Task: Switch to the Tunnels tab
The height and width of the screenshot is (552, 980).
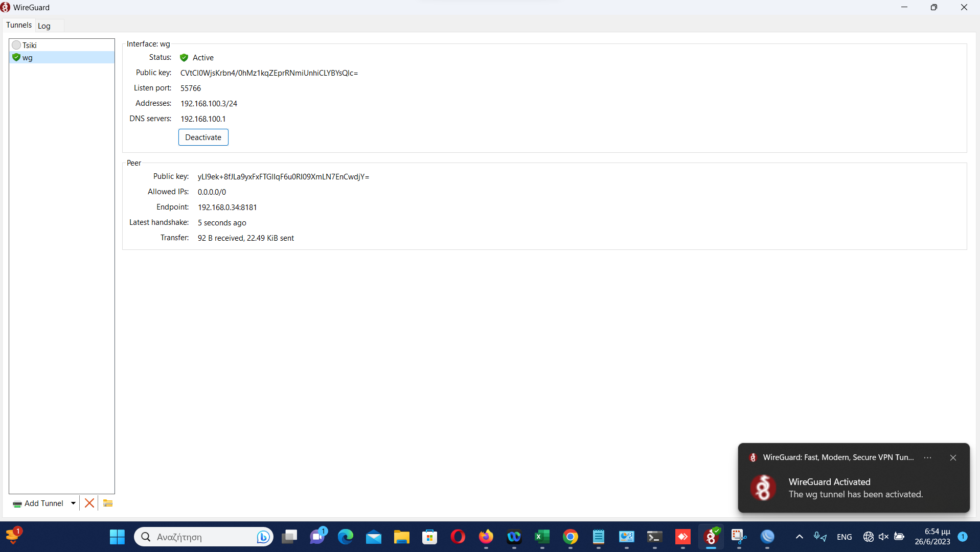Action: [x=18, y=25]
